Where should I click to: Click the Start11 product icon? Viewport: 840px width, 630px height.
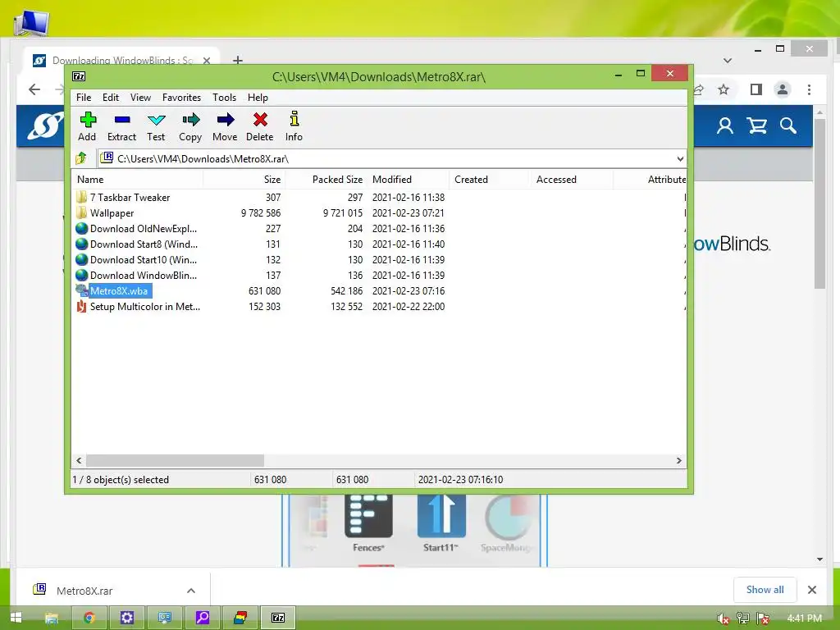click(441, 516)
